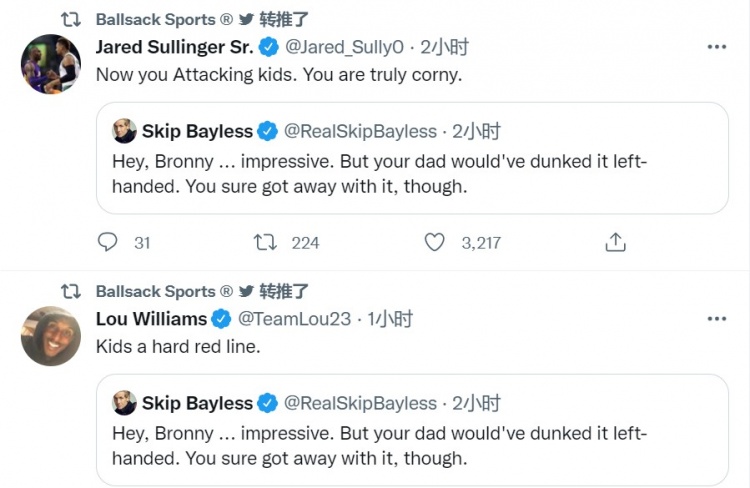Screen dimensions: 750x488
Task: Click the reply icon under Sullinger's tweet
Action: [109, 242]
